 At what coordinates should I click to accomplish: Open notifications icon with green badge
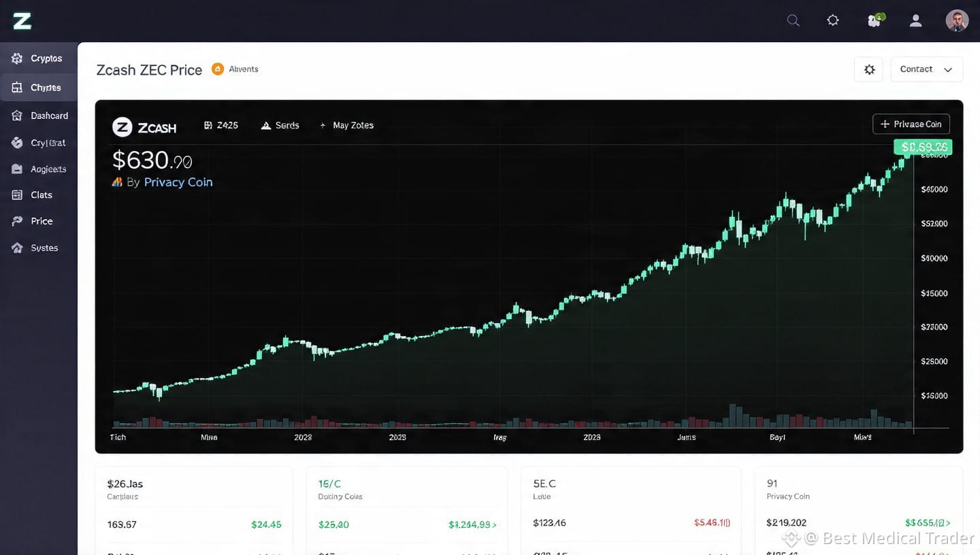(x=875, y=20)
